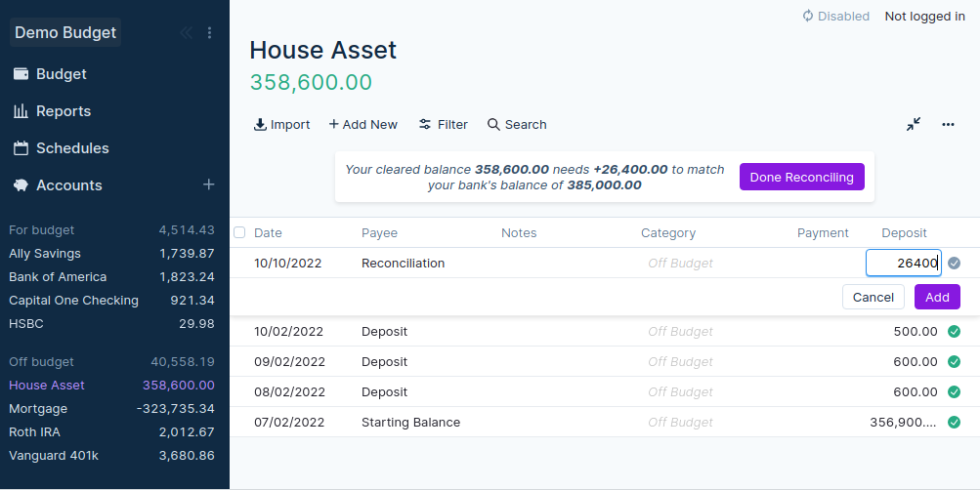This screenshot has height=490, width=980.
Task: Toggle cleared status of Starting Balance
Action: [x=954, y=423]
